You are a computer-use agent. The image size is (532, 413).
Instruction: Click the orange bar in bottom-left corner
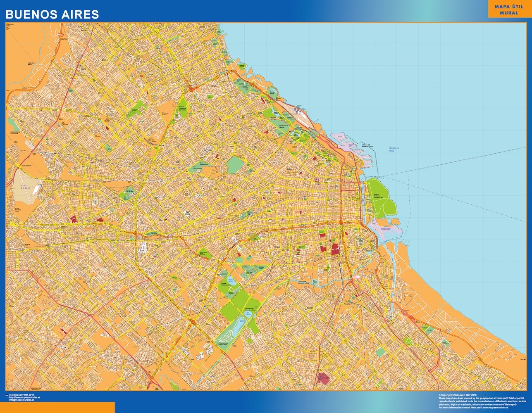(x=57, y=407)
